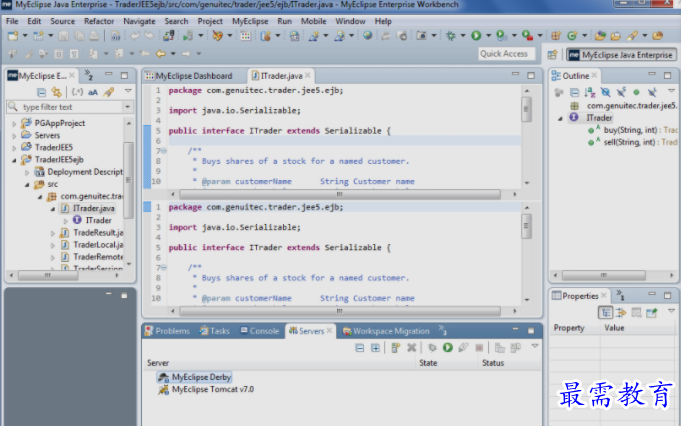681x426 pixels.
Task: Click Link with Editor in MyEclipse Explorer
Action: click(x=56, y=92)
